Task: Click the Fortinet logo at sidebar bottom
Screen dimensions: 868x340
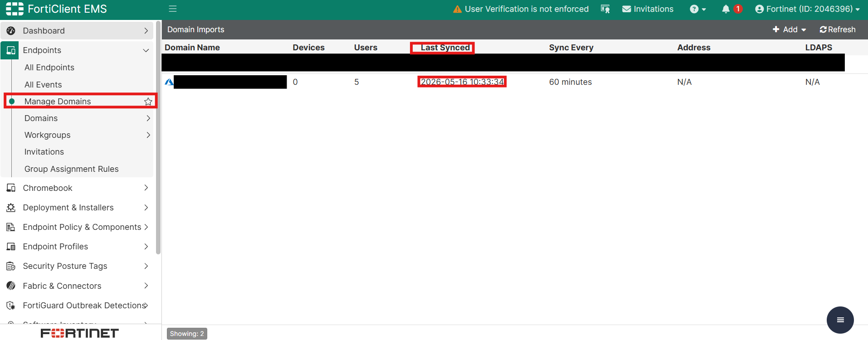Action: point(80,333)
